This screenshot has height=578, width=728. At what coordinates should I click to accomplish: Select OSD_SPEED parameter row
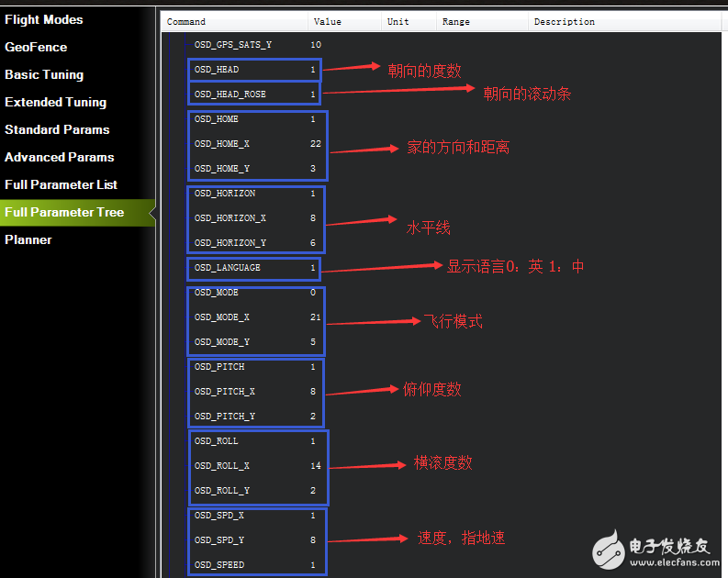pyautogui.click(x=219, y=565)
